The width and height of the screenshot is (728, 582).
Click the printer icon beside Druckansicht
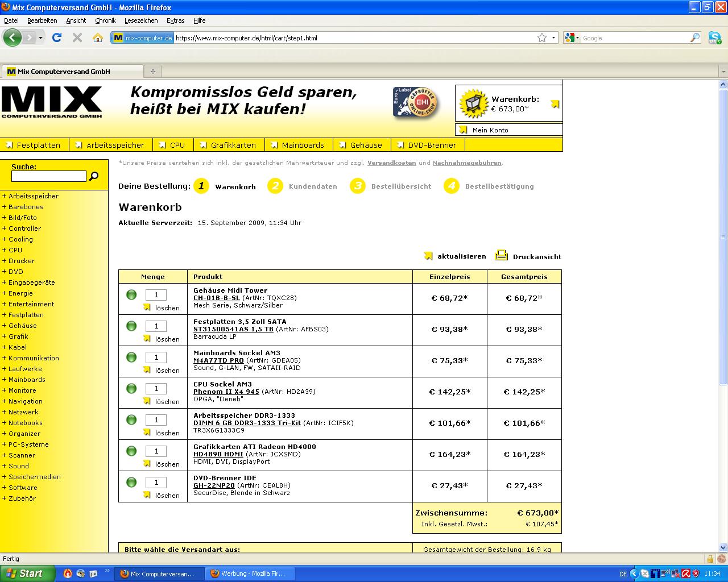click(x=501, y=255)
